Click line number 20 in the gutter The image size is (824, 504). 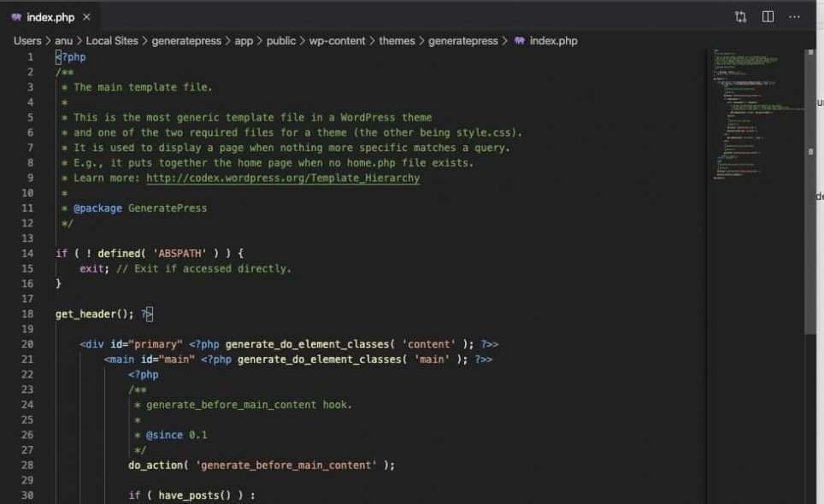tap(29, 344)
